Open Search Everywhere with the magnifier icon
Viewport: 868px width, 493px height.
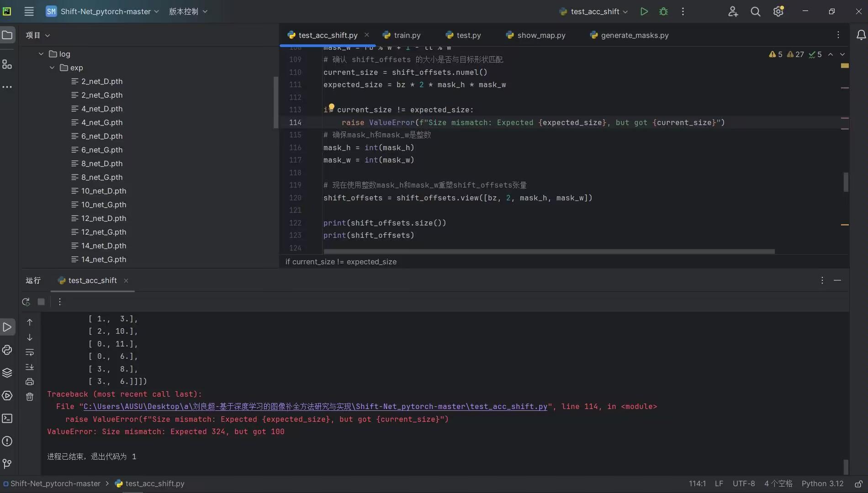[756, 11]
